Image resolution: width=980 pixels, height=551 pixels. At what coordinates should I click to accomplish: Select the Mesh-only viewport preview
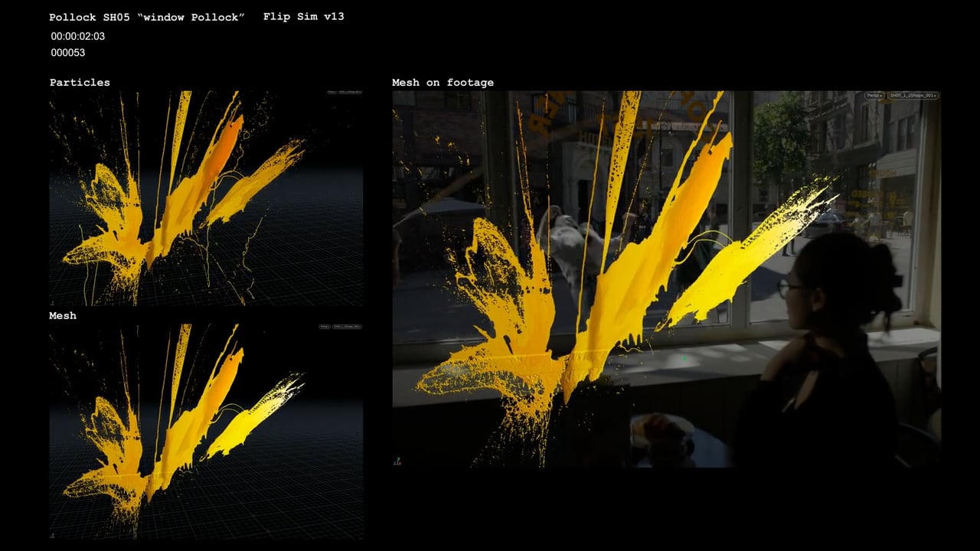click(x=207, y=432)
